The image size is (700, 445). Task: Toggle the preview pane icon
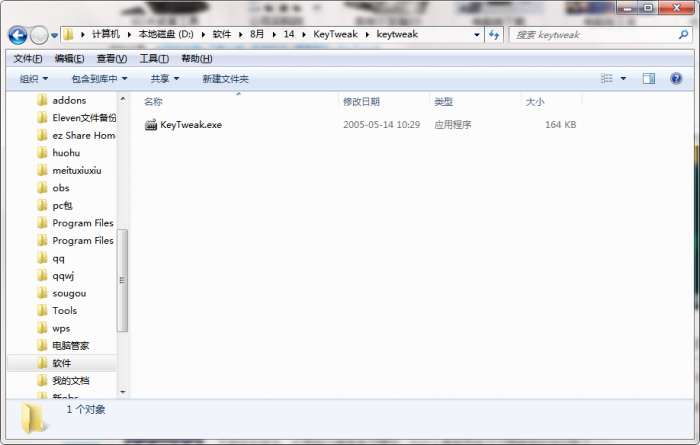(649, 79)
